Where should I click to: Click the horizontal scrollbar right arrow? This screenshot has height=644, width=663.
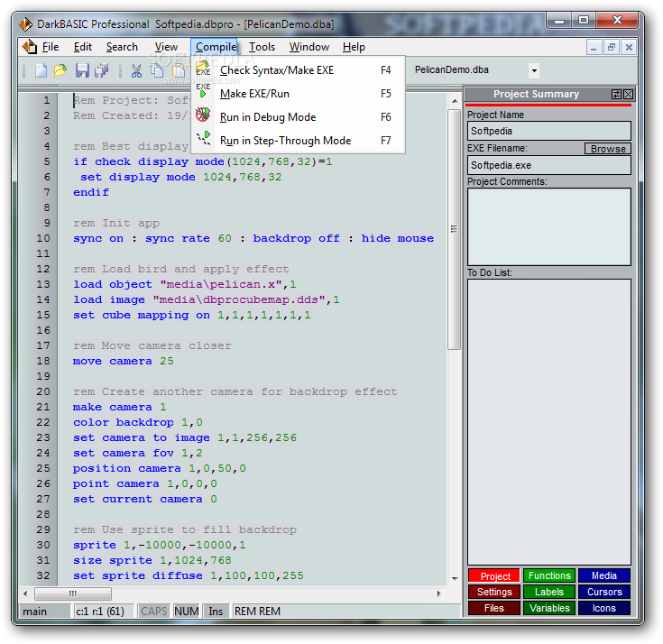pos(439,593)
